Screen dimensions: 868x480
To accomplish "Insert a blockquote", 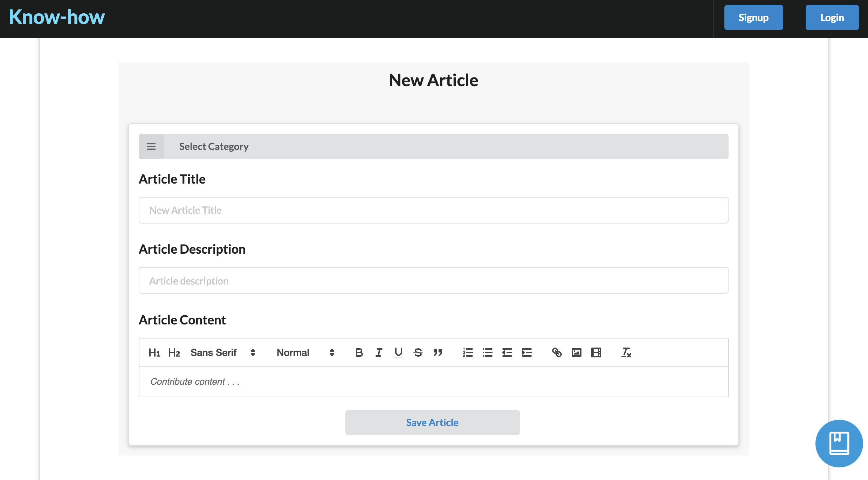I will [x=438, y=352].
